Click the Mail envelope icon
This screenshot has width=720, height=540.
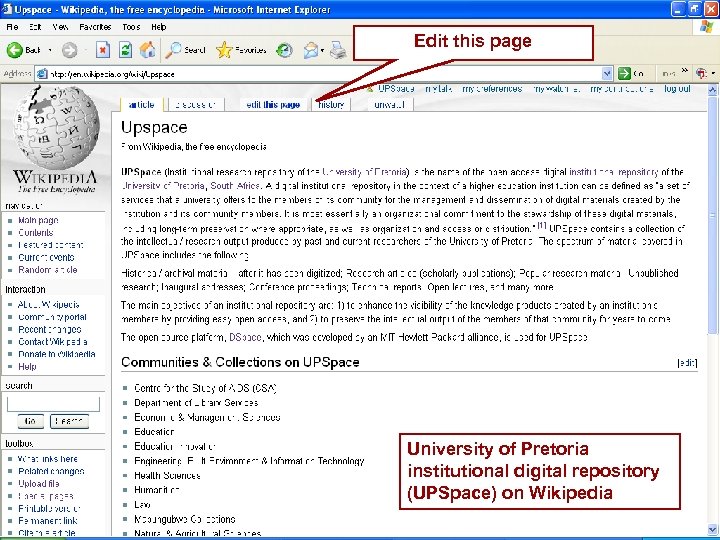[x=311, y=50]
